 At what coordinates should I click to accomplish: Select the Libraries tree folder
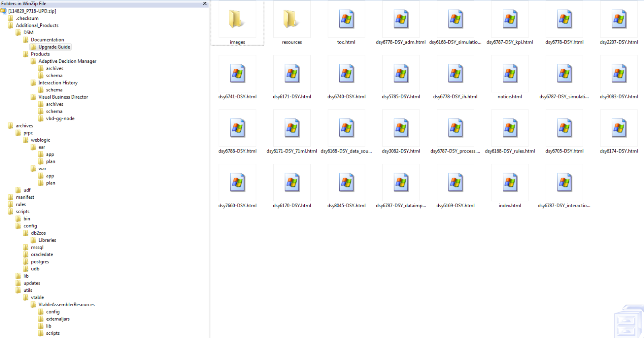(47, 240)
